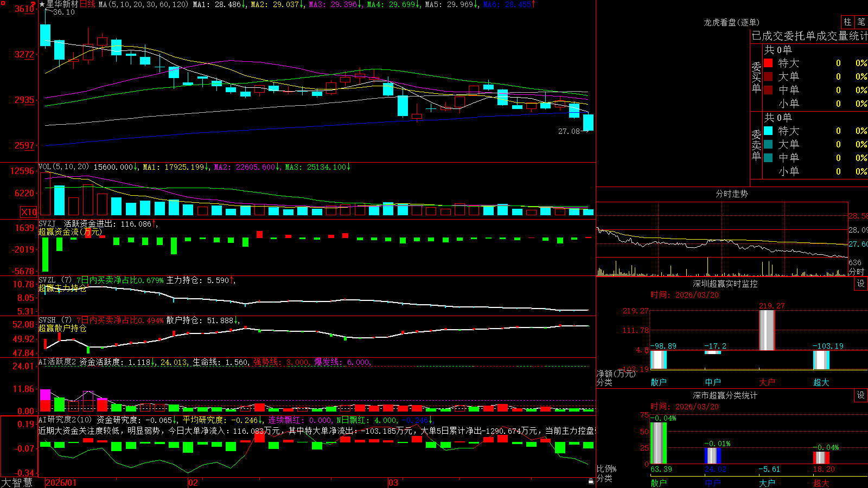Click the 24.02 中户 bar in 分类统计
Viewport: 868px width, 488px height.
coord(713,455)
